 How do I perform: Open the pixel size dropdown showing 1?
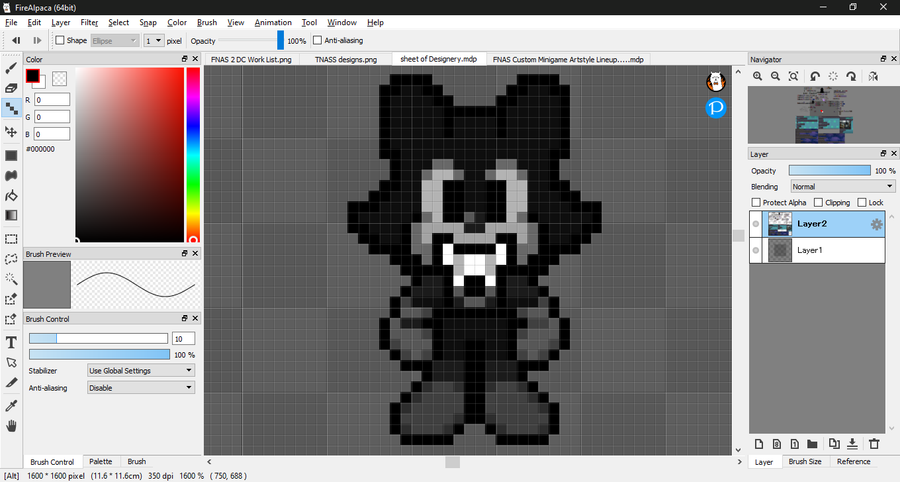[153, 41]
